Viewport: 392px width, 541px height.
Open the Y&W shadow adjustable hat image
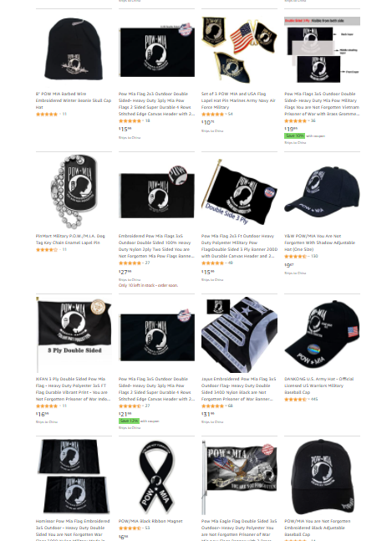point(322,192)
